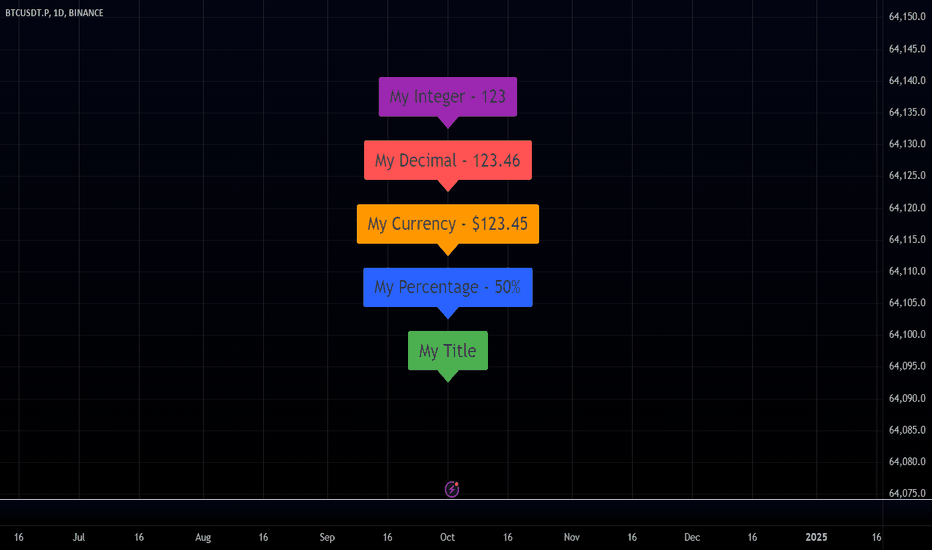Click the 64,150.0 price axis label

(907, 17)
